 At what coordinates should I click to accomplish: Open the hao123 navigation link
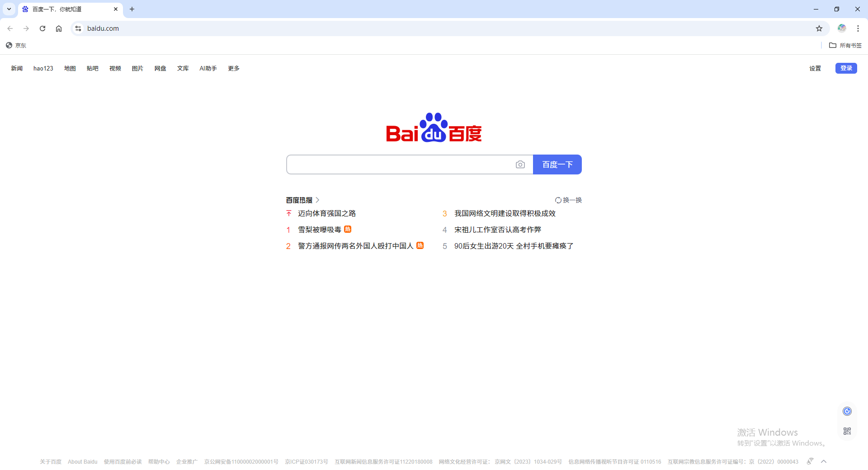[43, 68]
